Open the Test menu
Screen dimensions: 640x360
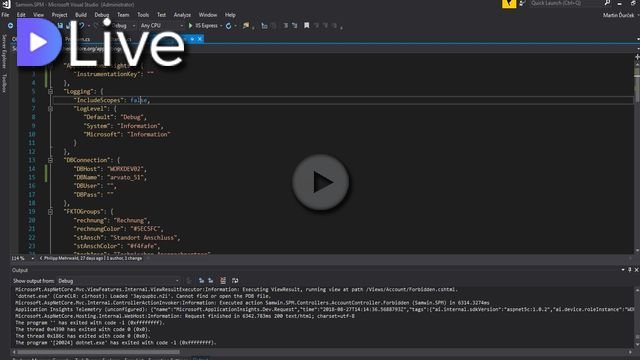[162, 15]
